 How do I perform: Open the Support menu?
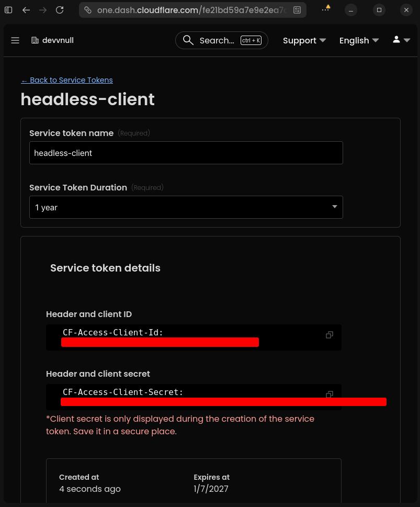[x=304, y=40]
